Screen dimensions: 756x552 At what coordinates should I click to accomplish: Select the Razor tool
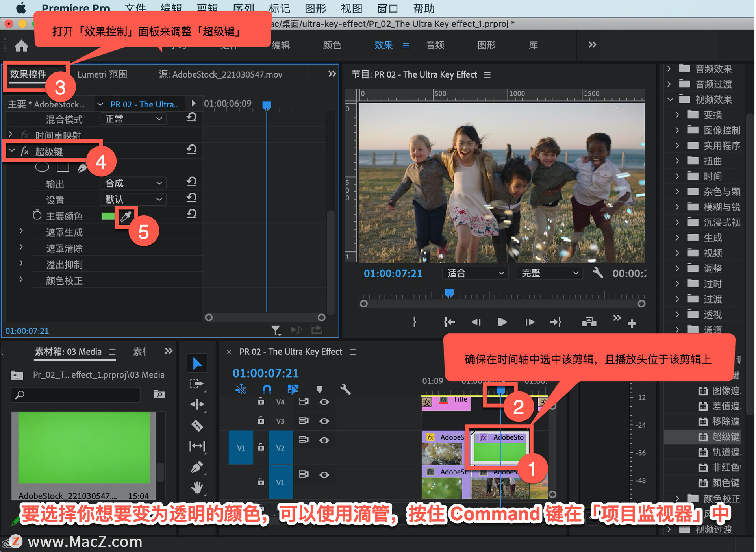pos(197,426)
